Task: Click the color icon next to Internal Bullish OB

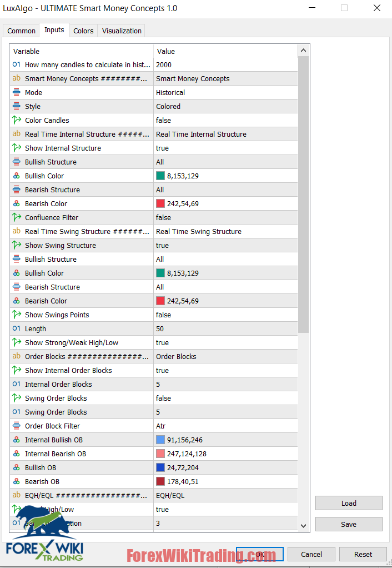Action: click(x=16, y=440)
